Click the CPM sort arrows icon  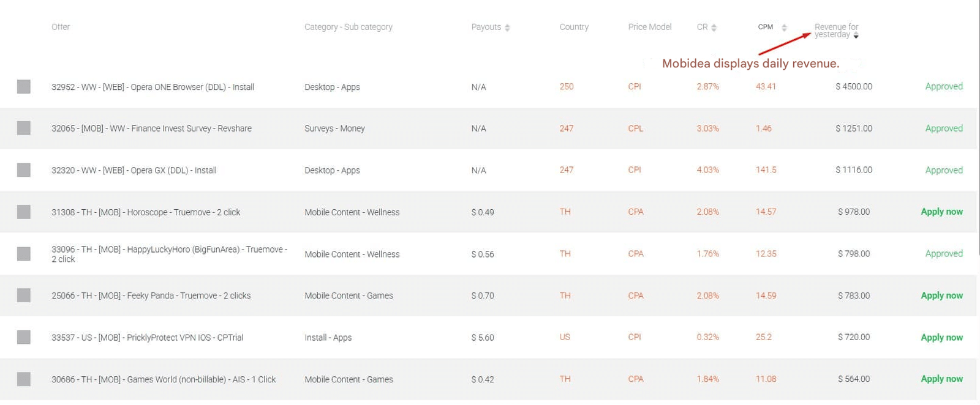click(784, 28)
